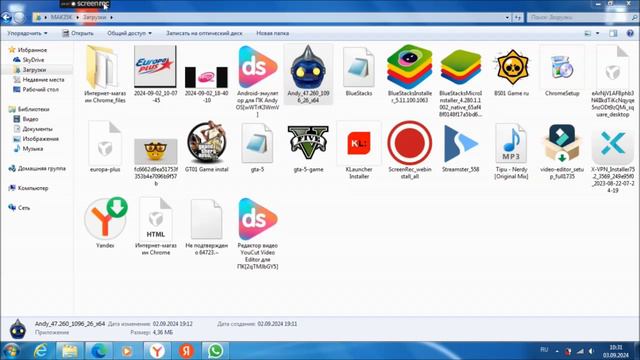
Task: Select the Tipu - Nerdy MP3 file
Action: (511, 143)
